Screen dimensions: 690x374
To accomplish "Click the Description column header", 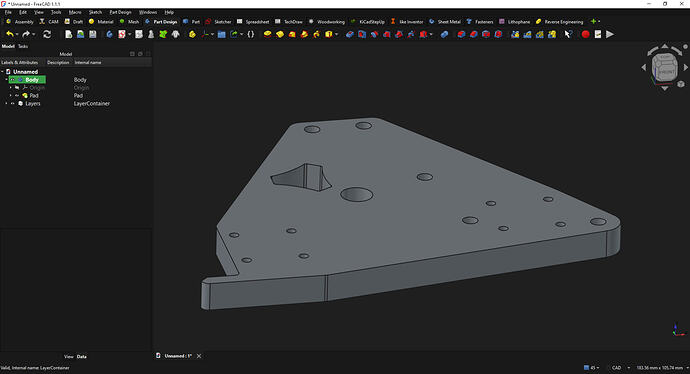I will coord(58,62).
